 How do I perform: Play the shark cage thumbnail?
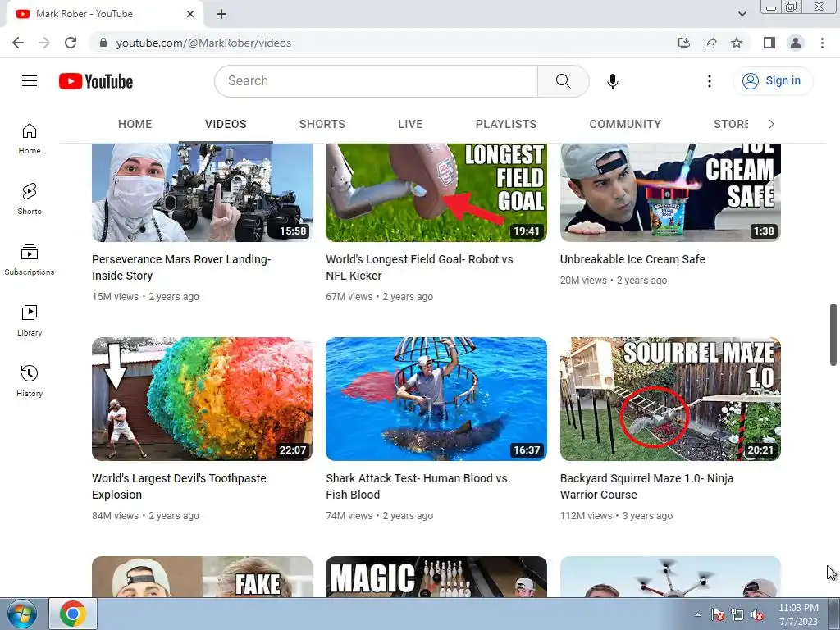tap(436, 399)
